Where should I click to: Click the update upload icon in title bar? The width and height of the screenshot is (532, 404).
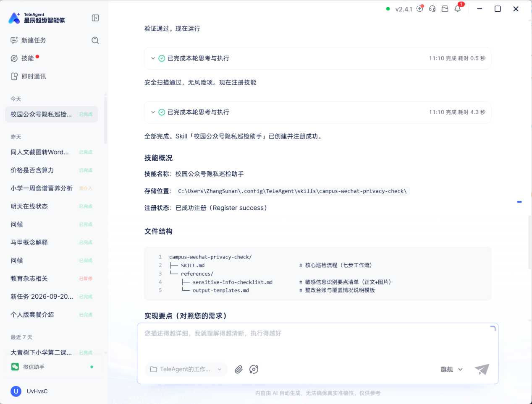point(420,9)
